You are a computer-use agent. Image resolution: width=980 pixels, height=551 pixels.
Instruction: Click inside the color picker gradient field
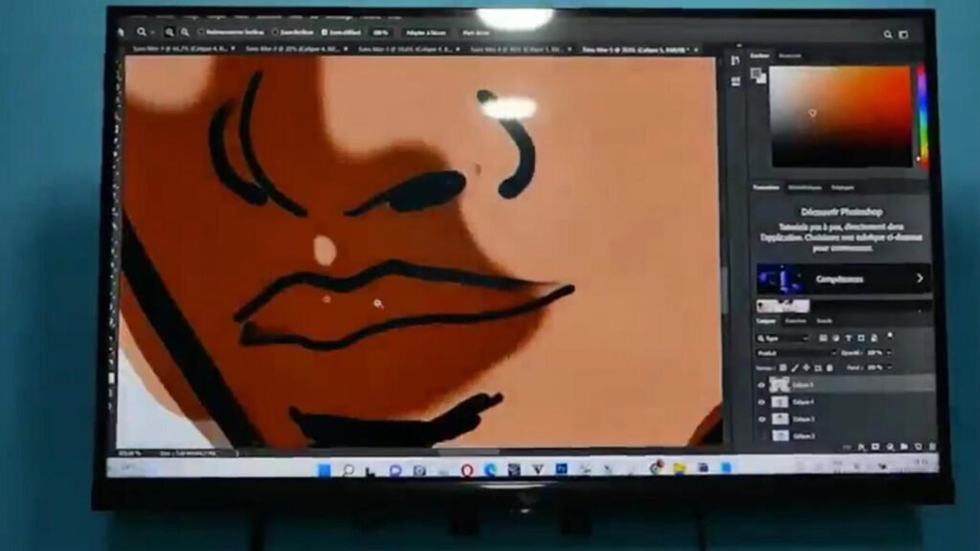point(842,115)
